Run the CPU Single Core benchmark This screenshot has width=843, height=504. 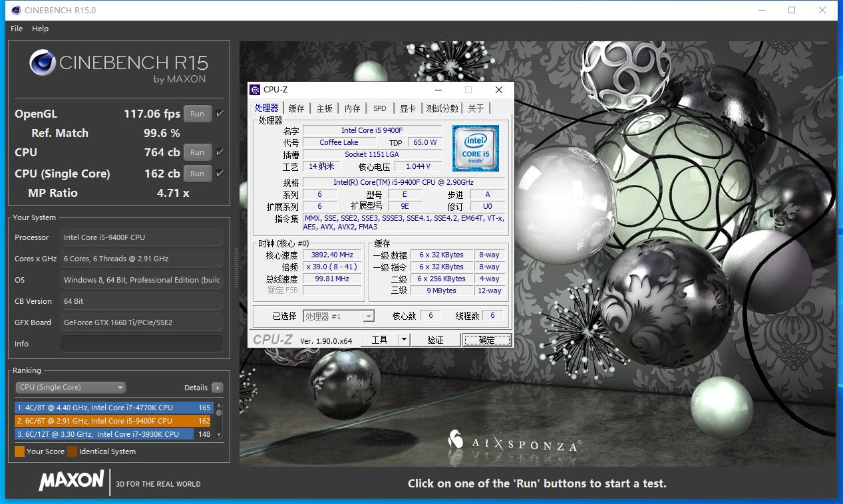point(198,174)
